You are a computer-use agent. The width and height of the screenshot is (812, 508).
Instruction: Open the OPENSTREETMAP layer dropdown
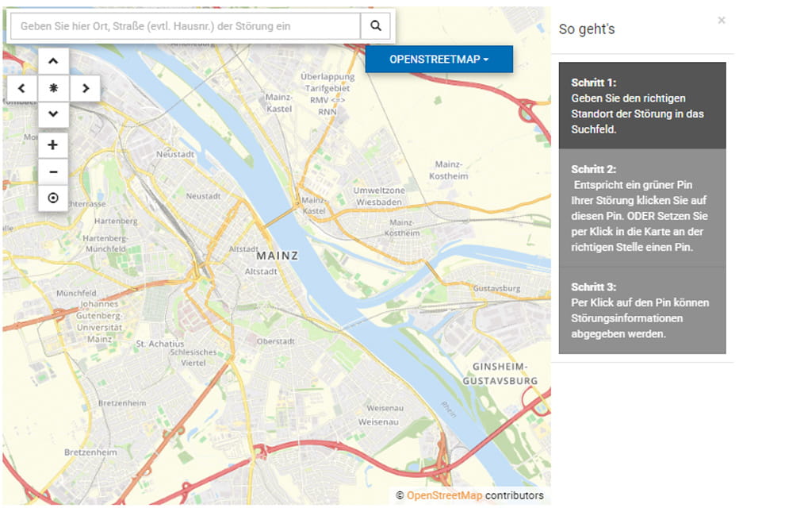439,60
